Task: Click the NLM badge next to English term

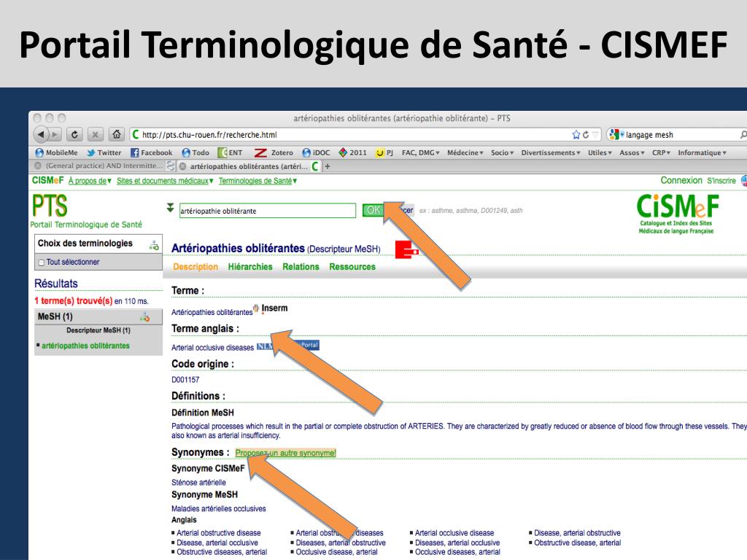Action: click(265, 346)
